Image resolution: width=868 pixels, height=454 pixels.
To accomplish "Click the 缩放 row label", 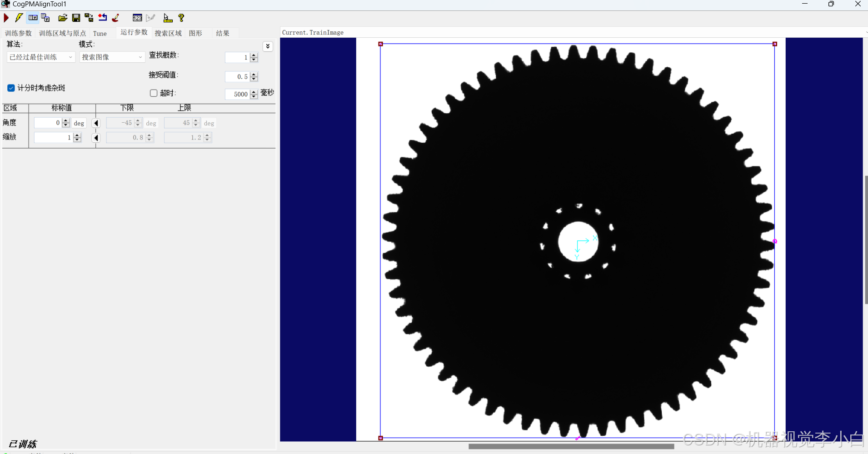I will (10, 137).
